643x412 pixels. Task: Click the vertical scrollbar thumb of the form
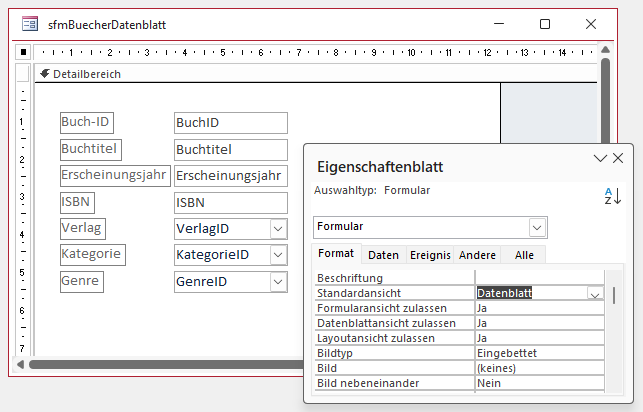coord(605,100)
